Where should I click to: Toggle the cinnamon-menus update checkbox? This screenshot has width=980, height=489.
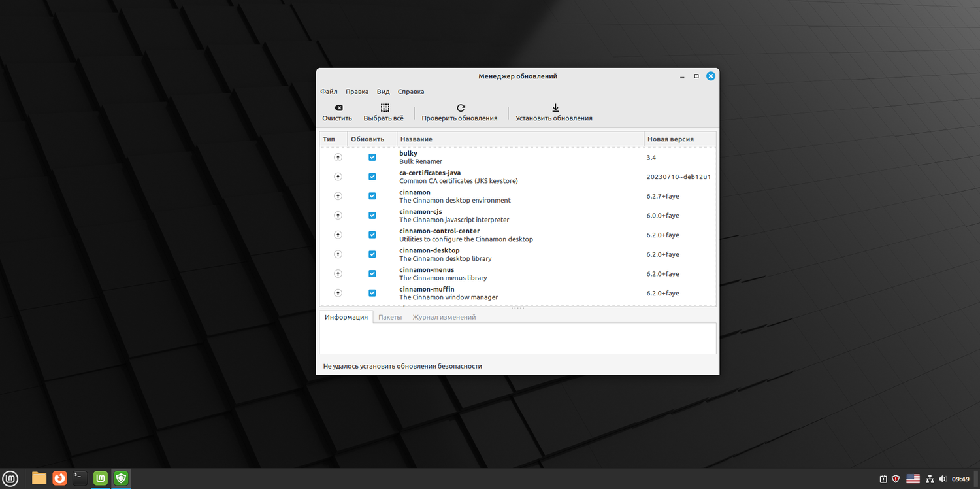tap(372, 274)
